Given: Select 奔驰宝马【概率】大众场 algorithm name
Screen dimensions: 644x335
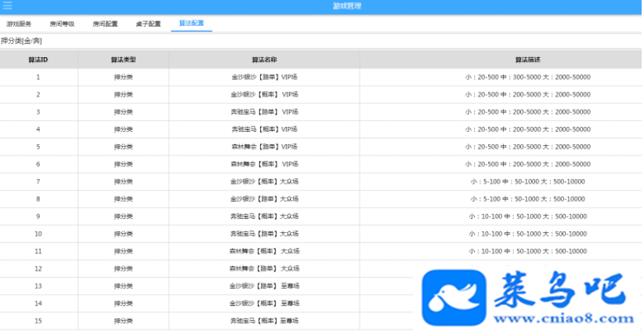Looking at the screenshot, I should click(264, 217).
